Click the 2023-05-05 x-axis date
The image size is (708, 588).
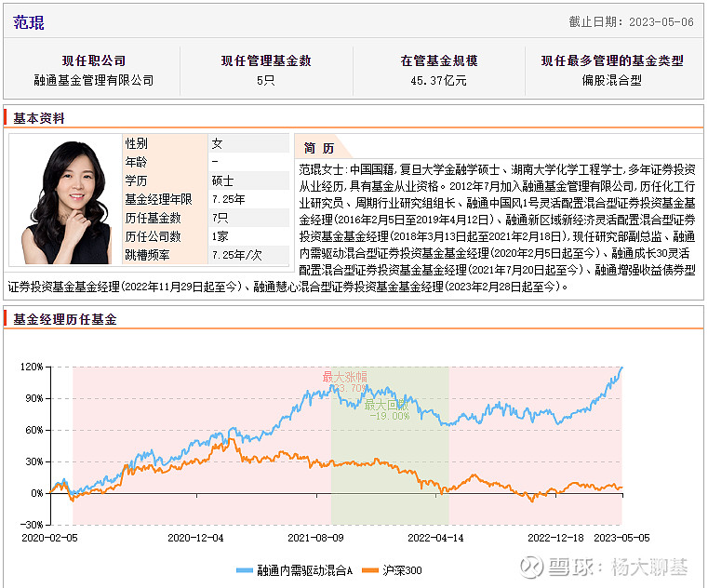pyautogui.click(x=621, y=538)
